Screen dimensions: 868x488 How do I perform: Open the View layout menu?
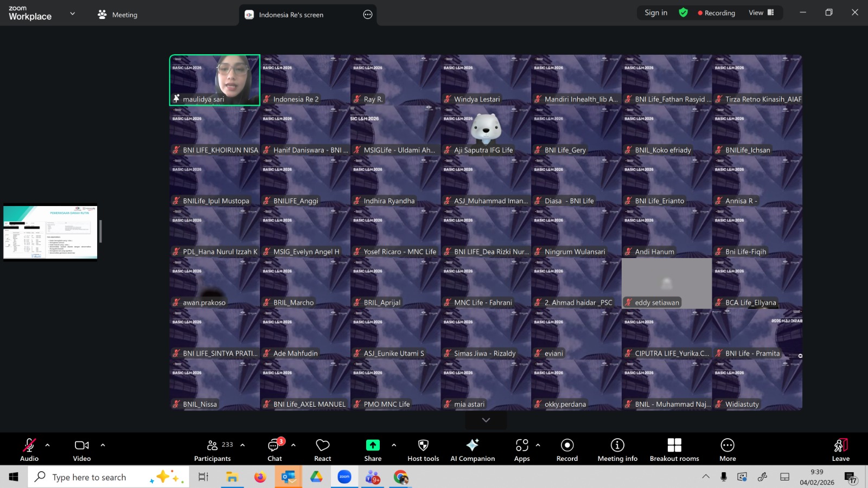click(x=761, y=13)
